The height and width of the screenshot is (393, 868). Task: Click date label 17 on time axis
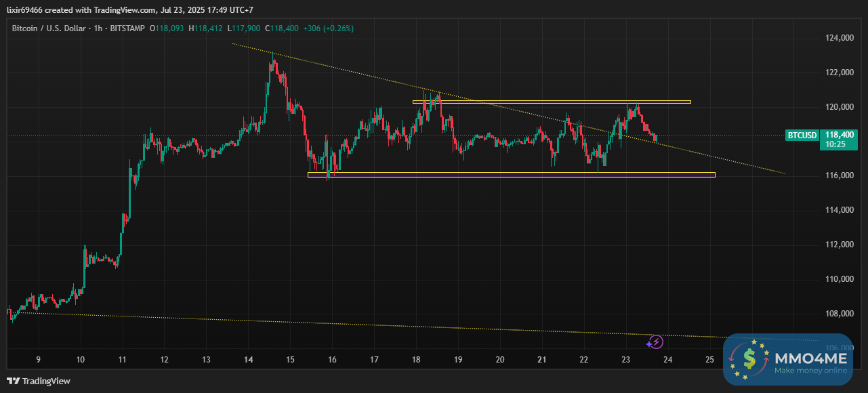(374, 360)
